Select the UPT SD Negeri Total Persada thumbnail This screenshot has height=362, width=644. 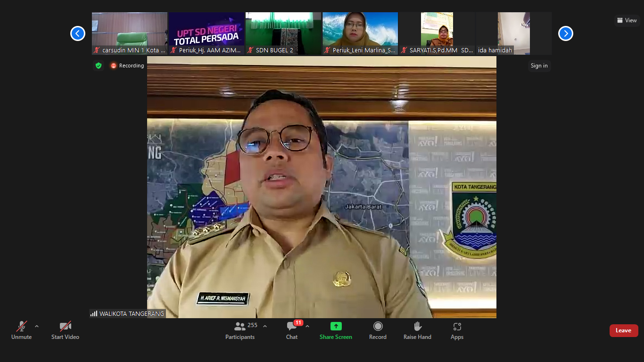click(206, 33)
